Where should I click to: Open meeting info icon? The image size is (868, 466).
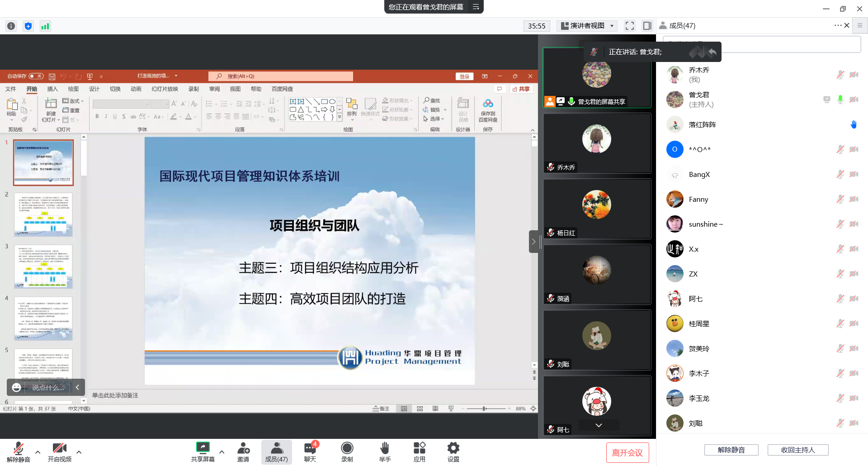coord(11,26)
